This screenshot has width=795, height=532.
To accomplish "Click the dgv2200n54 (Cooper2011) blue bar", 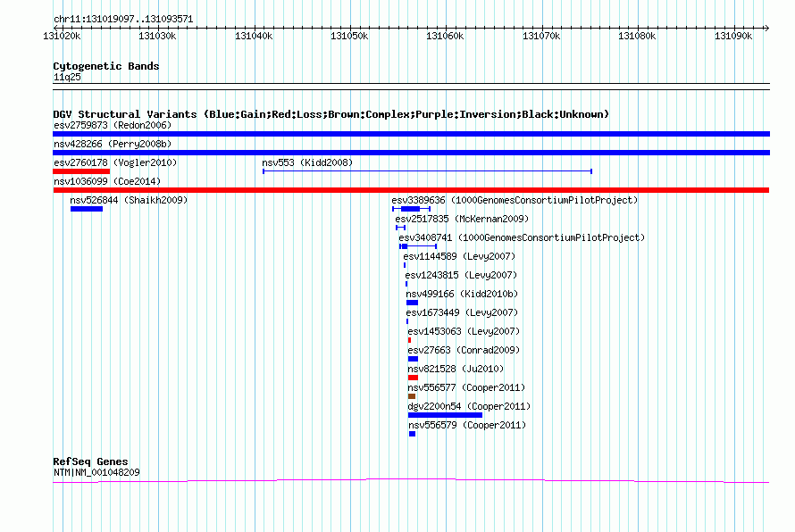I will 445,415.
